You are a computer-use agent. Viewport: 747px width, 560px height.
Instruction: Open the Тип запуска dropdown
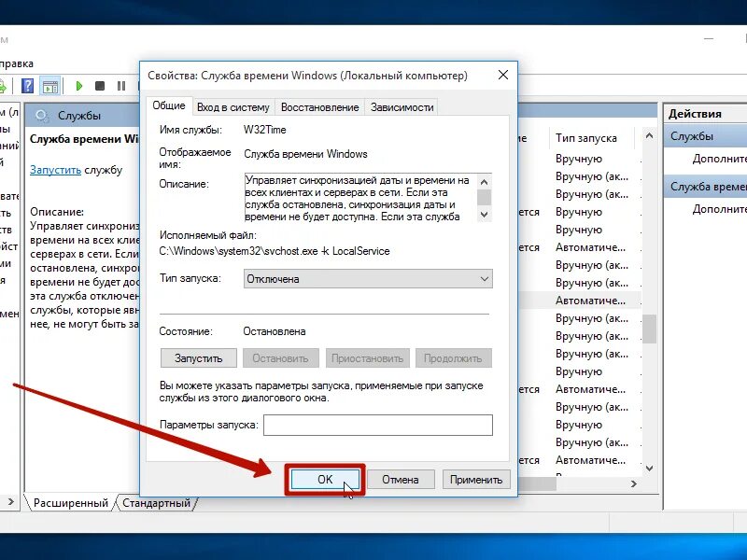(368, 279)
